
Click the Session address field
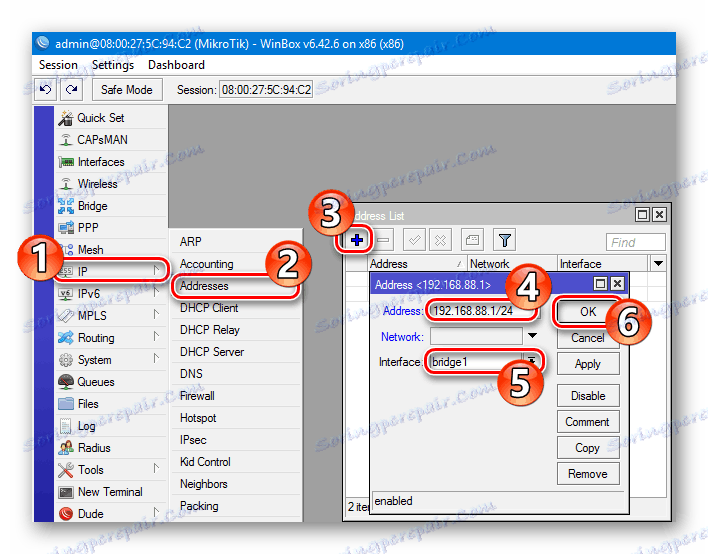coord(266,90)
